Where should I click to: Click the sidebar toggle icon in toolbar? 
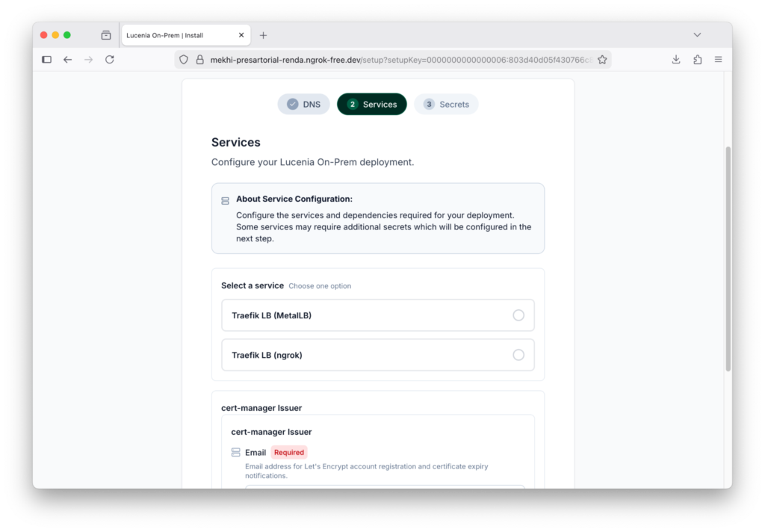(46, 60)
